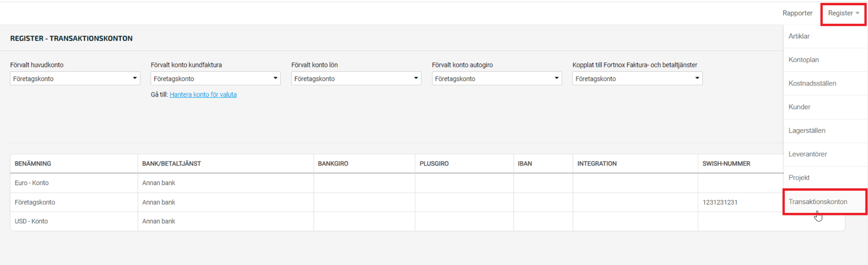The image size is (868, 265).
Task: Expand Kopplat till Fortnox Faktura- och betaltjänster dropdown
Action: click(637, 78)
